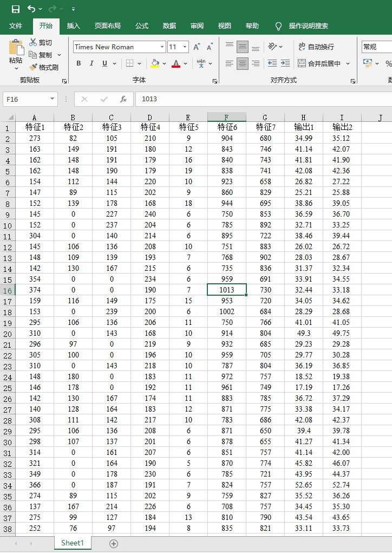Open the font color dropdown arrow
The height and width of the screenshot is (553, 392).
(x=185, y=64)
